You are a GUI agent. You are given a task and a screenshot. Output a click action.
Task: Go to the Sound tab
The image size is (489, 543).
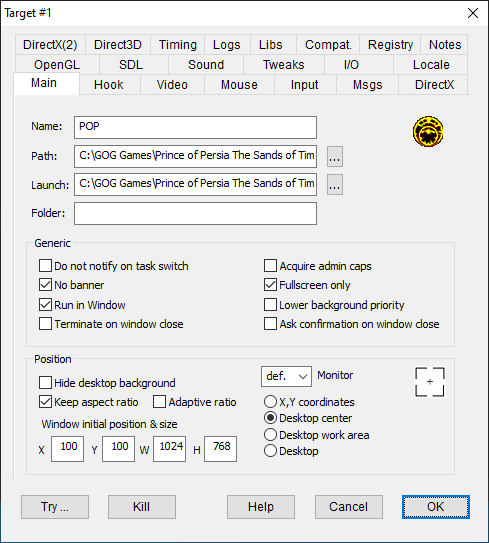[x=206, y=65]
